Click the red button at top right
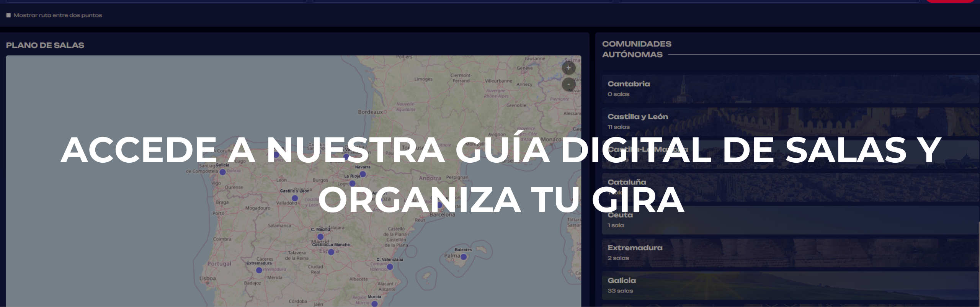980x307 pixels. [949, 1]
